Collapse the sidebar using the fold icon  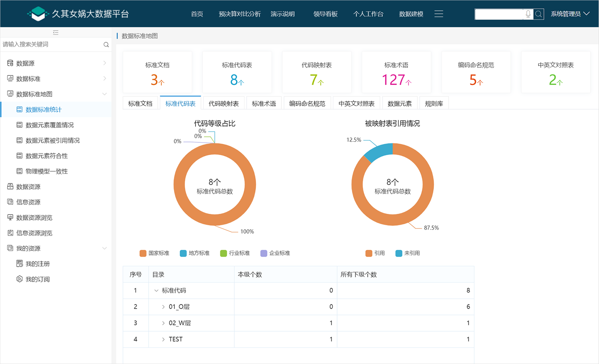pos(56,33)
